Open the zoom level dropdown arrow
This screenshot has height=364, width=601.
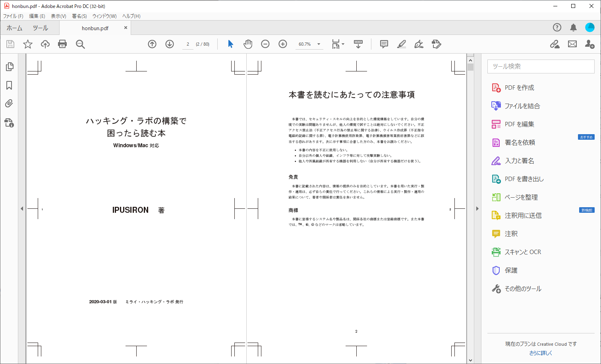pos(319,44)
